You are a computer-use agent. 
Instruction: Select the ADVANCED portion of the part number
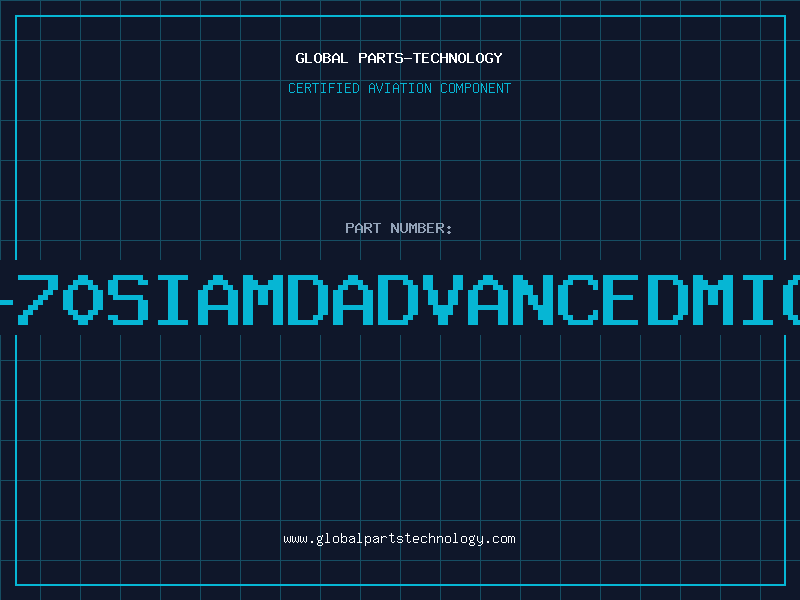(510, 300)
